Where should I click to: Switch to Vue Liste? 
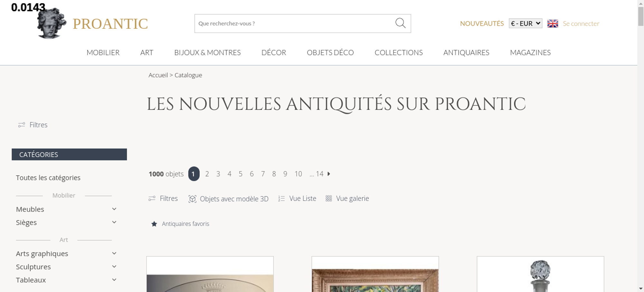point(297,198)
